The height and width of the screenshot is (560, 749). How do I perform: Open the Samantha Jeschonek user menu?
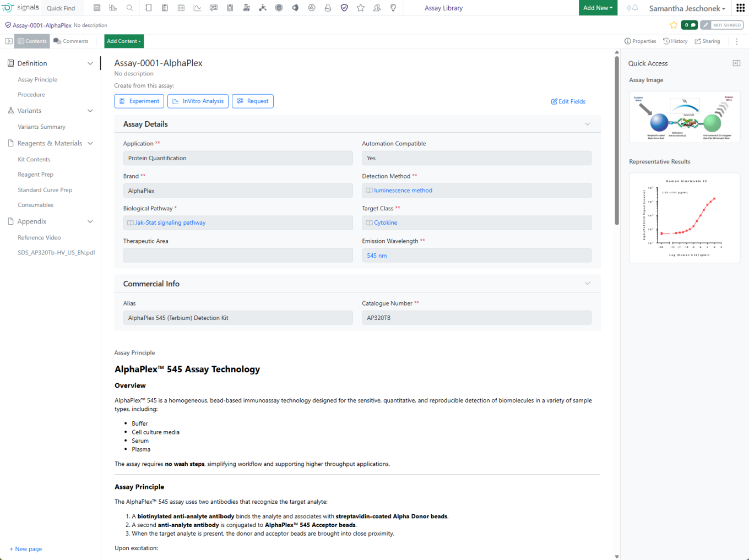click(x=687, y=8)
